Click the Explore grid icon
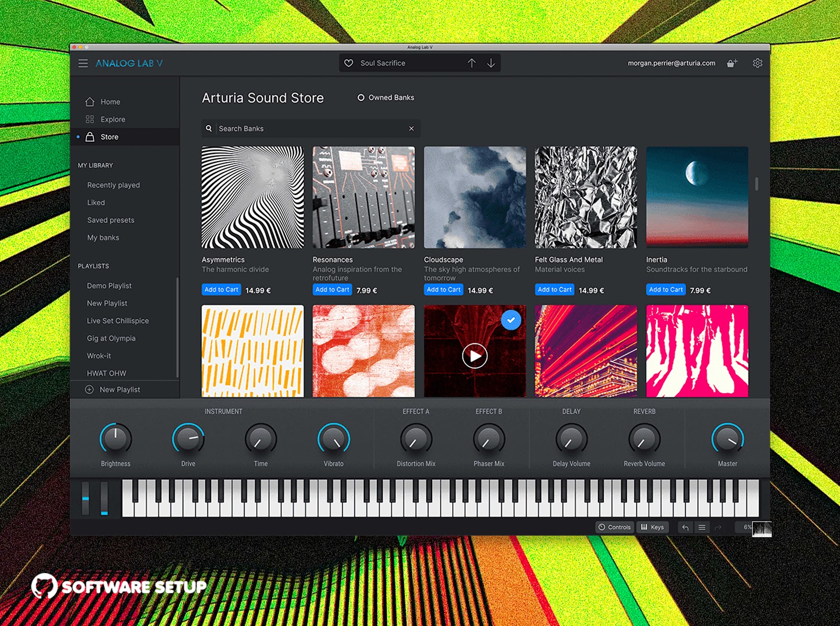This screenshot has width=840, height=626. tap(90, 119)
